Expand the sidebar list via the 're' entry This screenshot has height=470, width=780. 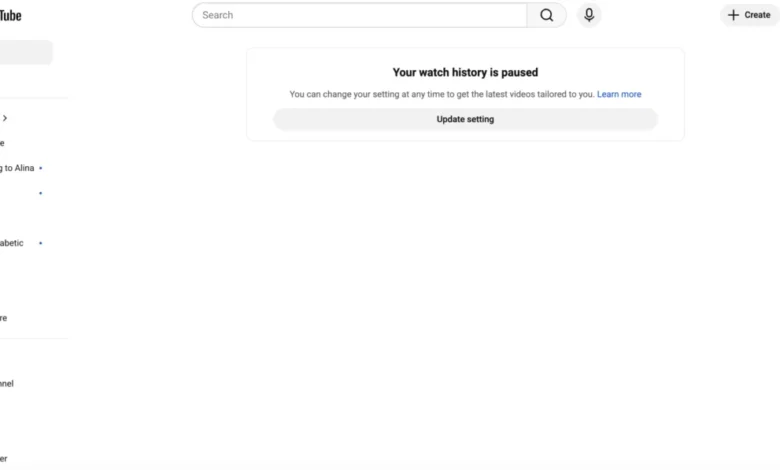(3, 318)
